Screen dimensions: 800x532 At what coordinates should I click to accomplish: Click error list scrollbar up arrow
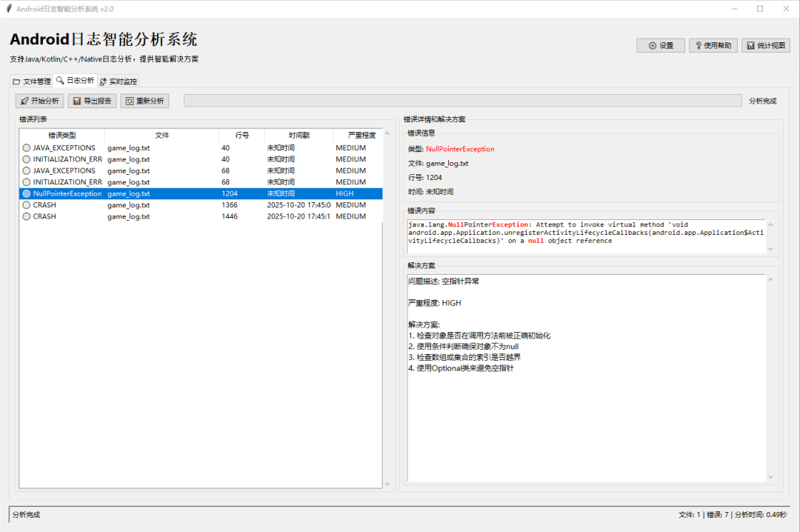(x=387, y=133)
